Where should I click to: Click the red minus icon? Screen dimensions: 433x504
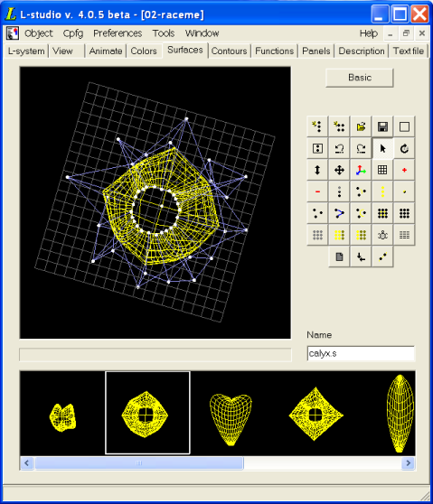[317, 191]
